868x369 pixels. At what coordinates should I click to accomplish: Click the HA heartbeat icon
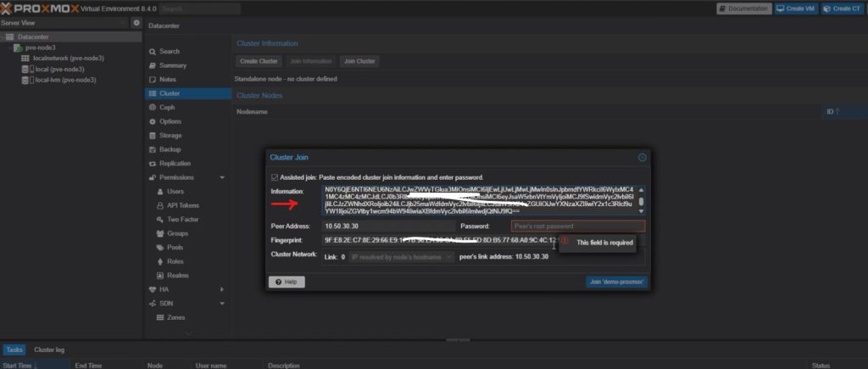pos(153,289)
